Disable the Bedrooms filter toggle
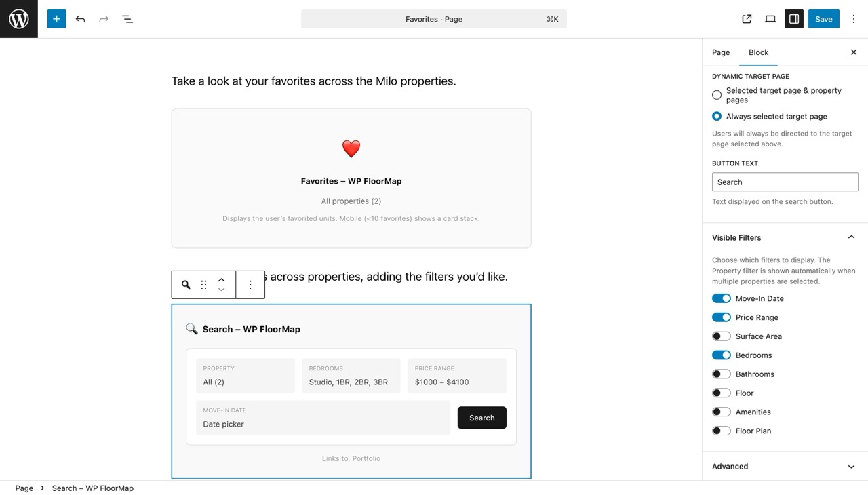The image size is (868, 495). 721,355
